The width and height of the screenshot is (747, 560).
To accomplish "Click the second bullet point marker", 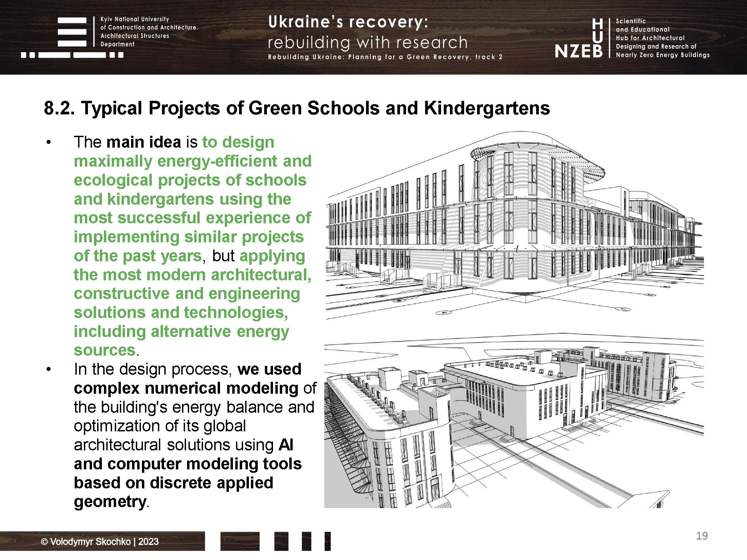I will (x=49, y=370).
